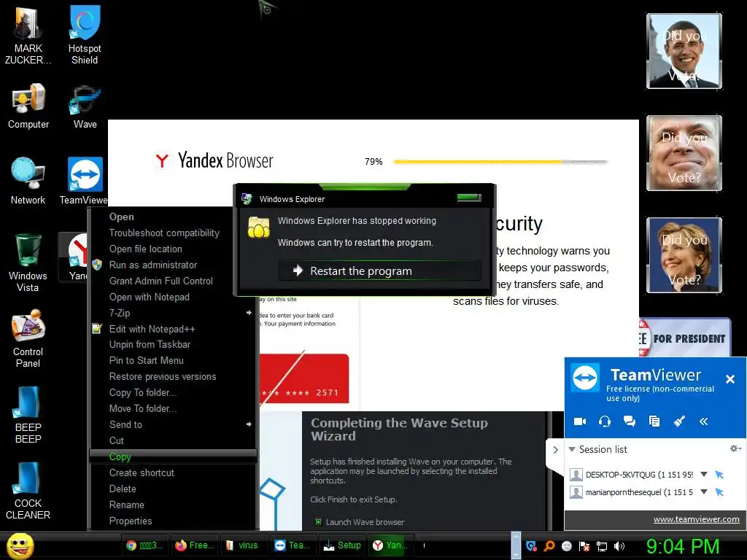Expand dropdown arrow for manianpornthesequel session
This screenshot has height=560, width=747.
click(704, 492)
